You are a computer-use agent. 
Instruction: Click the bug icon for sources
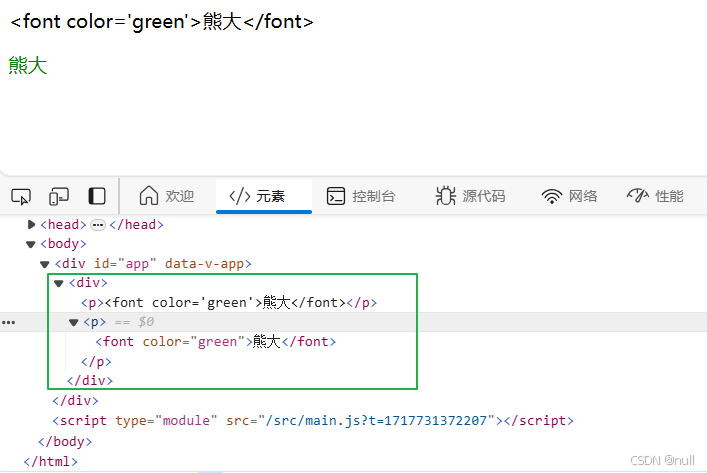445,196
